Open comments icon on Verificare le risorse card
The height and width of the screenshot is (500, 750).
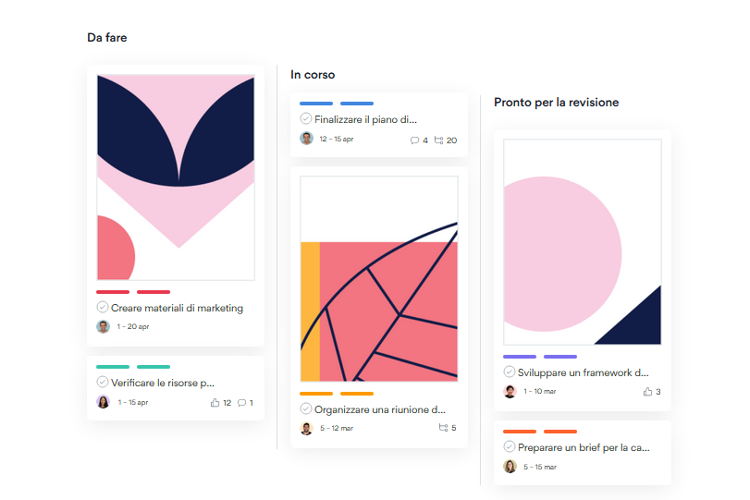242,403
